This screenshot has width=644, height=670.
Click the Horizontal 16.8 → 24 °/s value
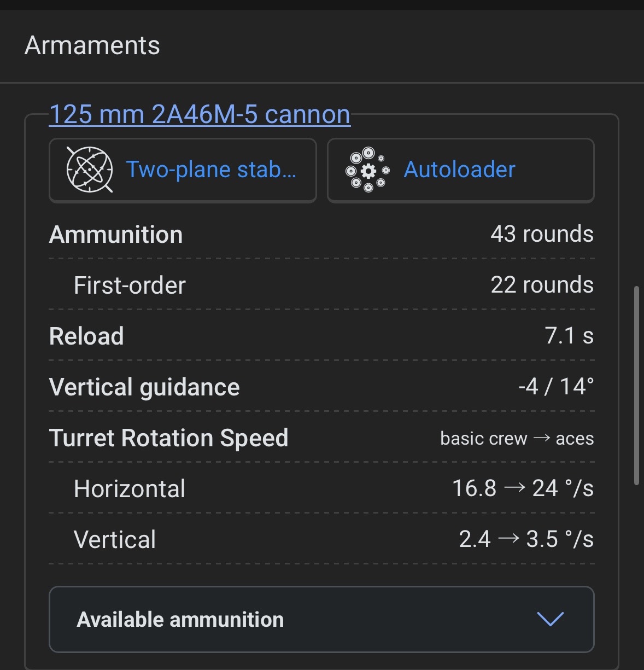523,488
